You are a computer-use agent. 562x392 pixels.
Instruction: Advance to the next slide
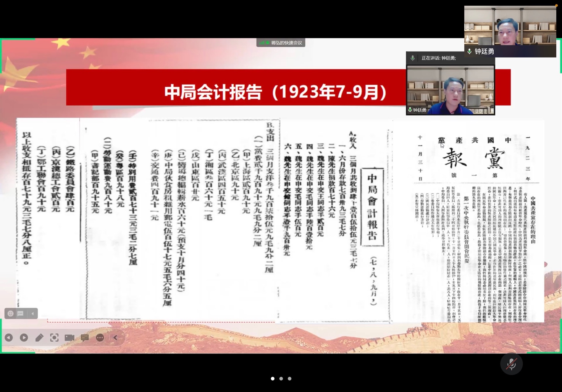point(24,337)
